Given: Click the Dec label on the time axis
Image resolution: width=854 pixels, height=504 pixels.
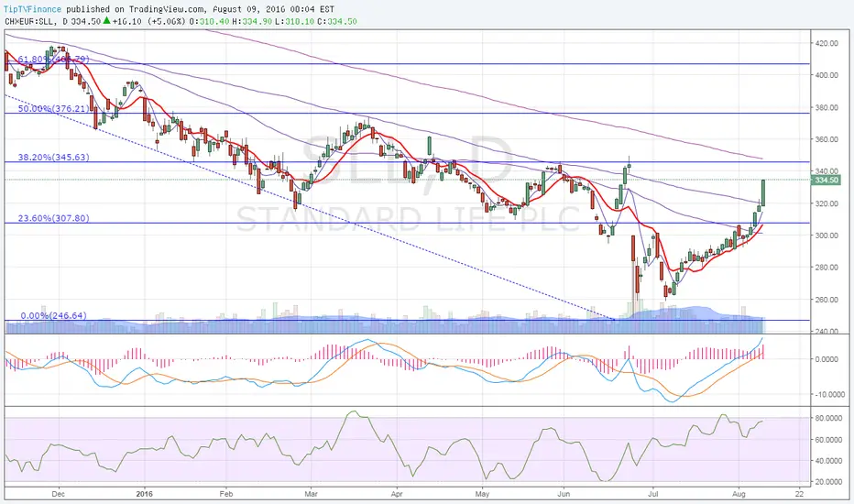Looking at the screenshot, I should click(59, 494).
